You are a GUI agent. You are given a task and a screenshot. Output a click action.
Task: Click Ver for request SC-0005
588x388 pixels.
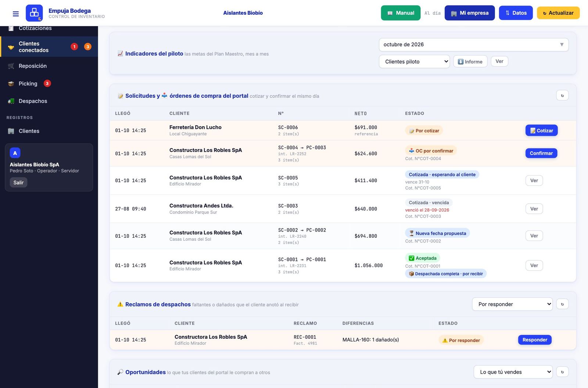(x=534, y=180)
